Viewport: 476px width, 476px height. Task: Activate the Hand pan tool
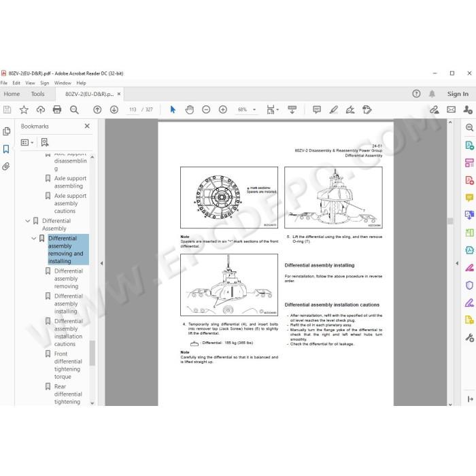(190, 109)
